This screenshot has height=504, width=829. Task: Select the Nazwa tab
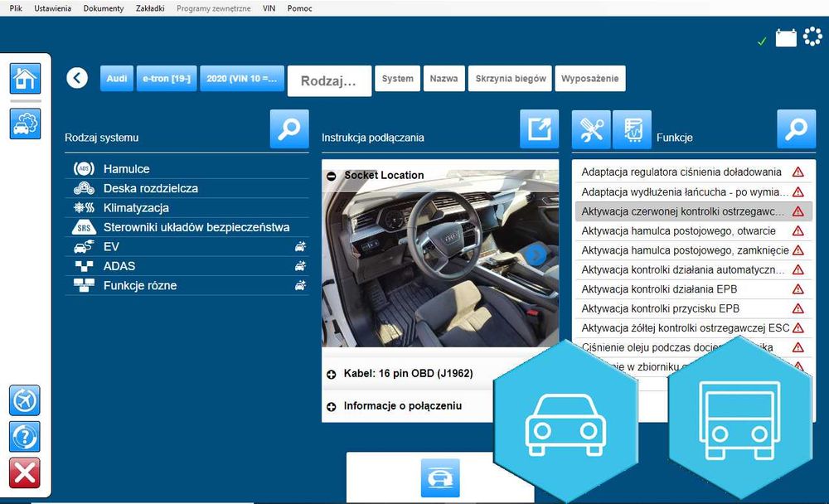tap(444, 78)
